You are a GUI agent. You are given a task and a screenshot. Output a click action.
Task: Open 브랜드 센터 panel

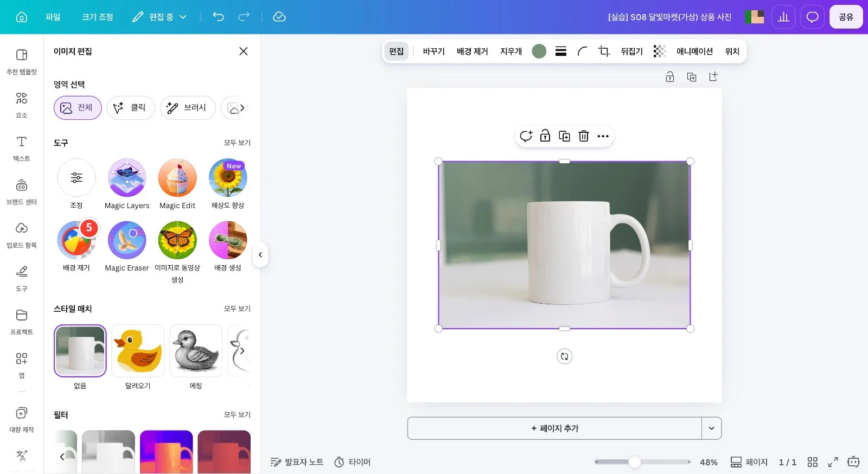pyautogui.click(x=22, y=191)
